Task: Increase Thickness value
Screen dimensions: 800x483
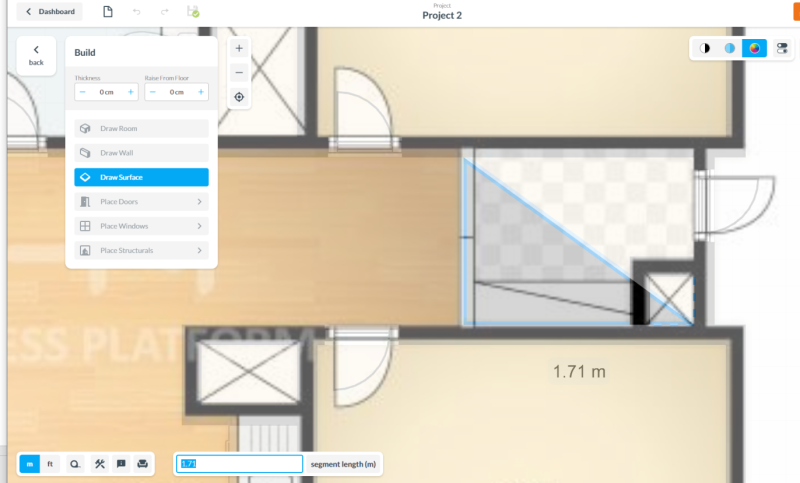Action: (131, 92)
